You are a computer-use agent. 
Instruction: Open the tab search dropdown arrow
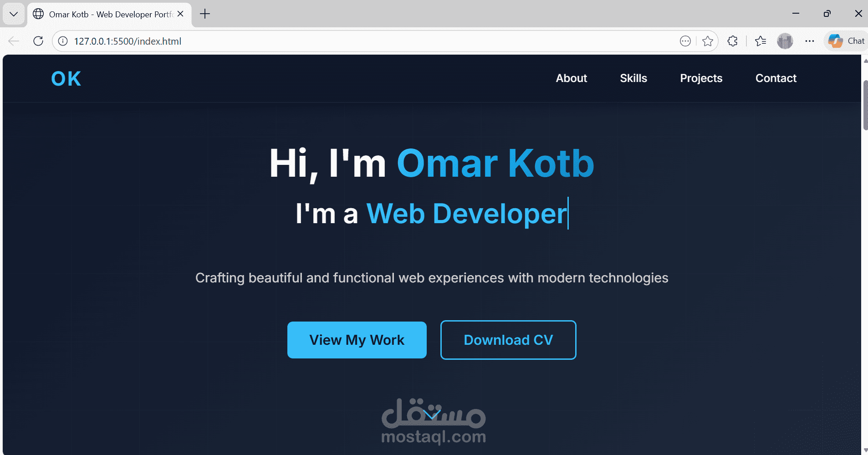[14, 14]
